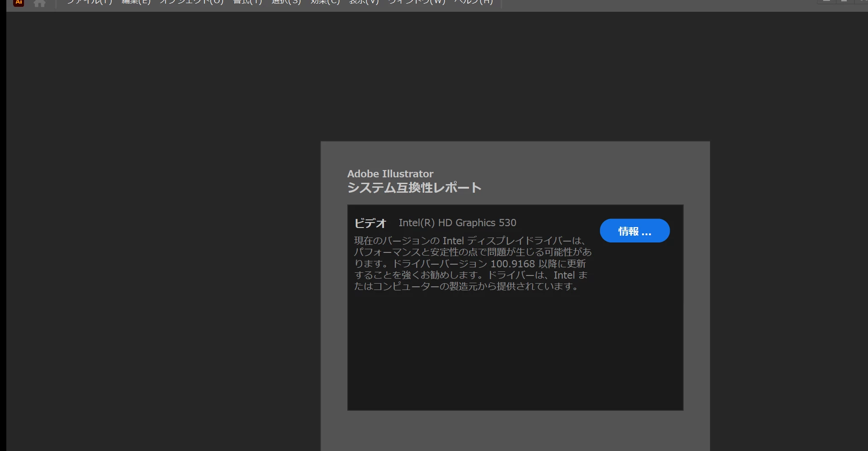The image size is (868, 451).
Task: Open the ヘルプ(H) menu
Action: [x=474, y=2]
